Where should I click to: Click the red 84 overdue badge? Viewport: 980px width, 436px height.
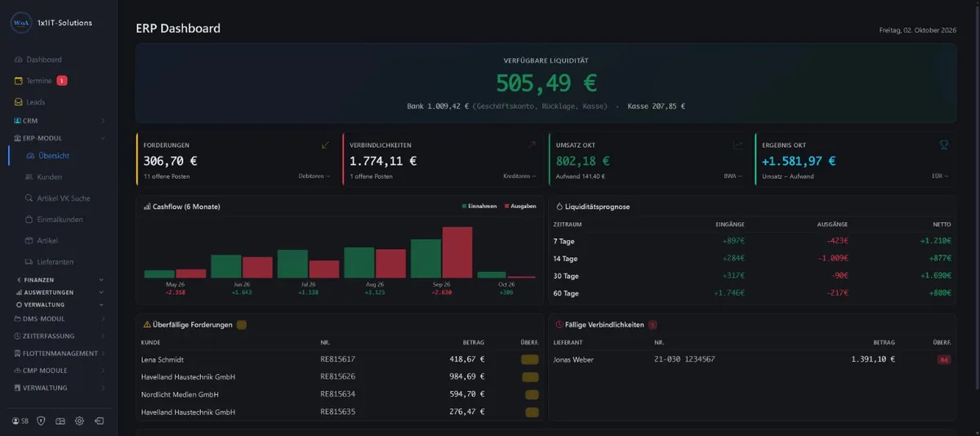pos(944,359)
